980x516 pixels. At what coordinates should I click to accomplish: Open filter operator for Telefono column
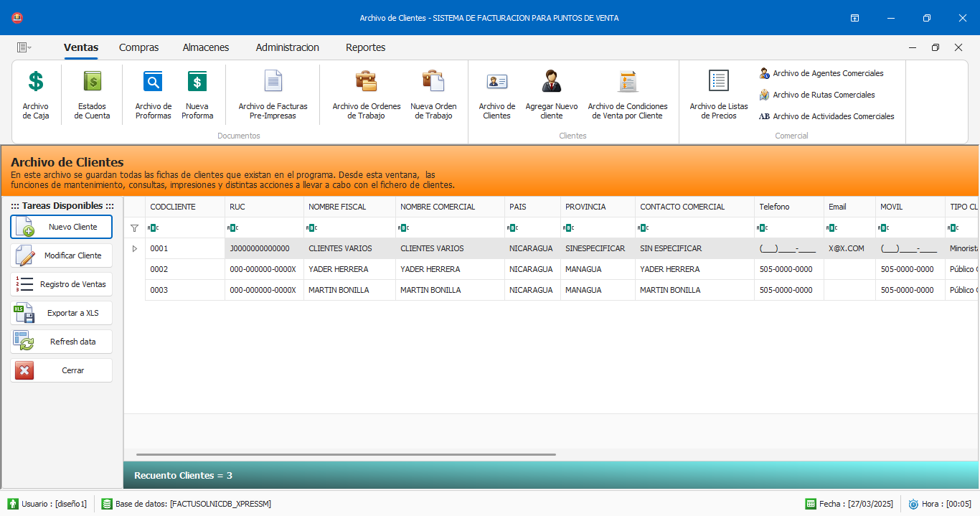point(763,228)
